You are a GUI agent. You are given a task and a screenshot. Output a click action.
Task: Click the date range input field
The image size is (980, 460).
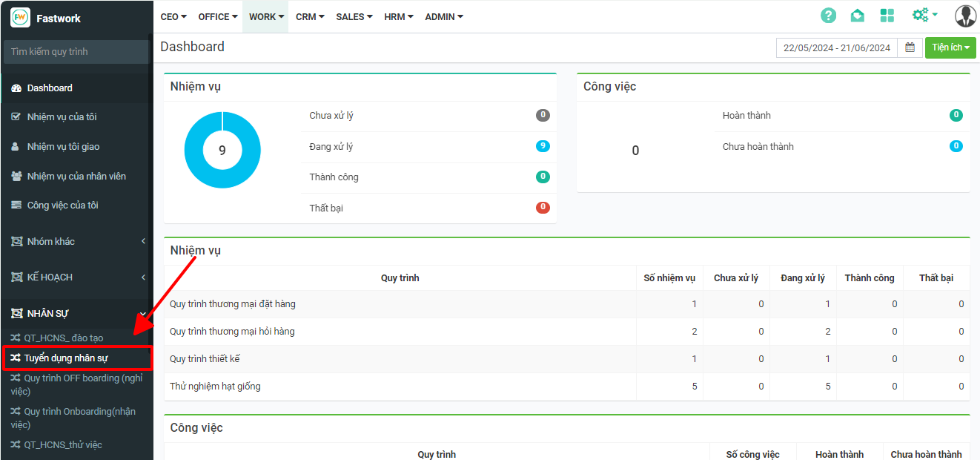point(836,47)
